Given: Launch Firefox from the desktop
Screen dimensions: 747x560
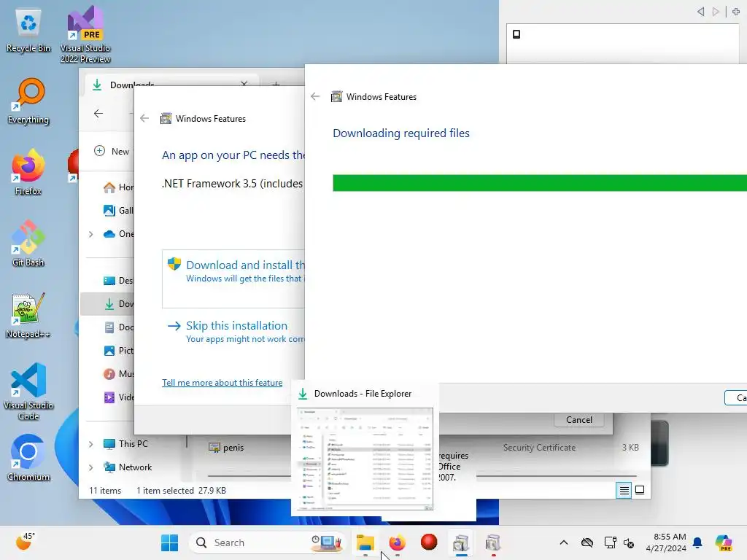Looking at the screenshot, I should pyautogui.click(x=28, y=172).
